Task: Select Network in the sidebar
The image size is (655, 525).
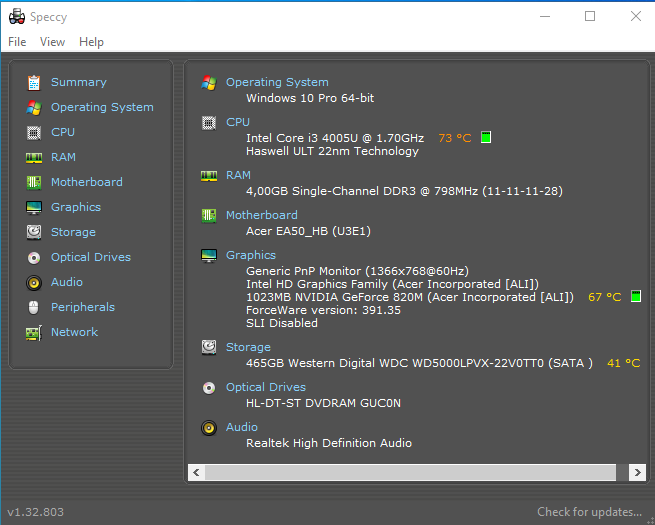Action: pos(74,332)
